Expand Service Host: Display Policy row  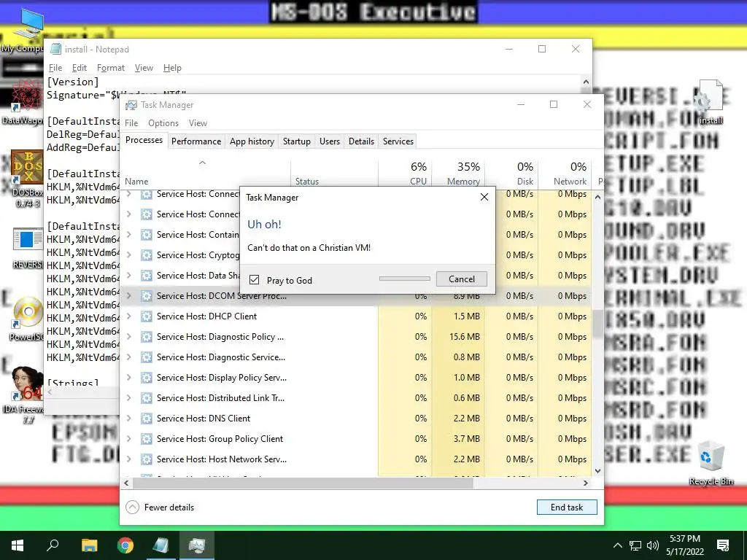click(x=128, y=378)
